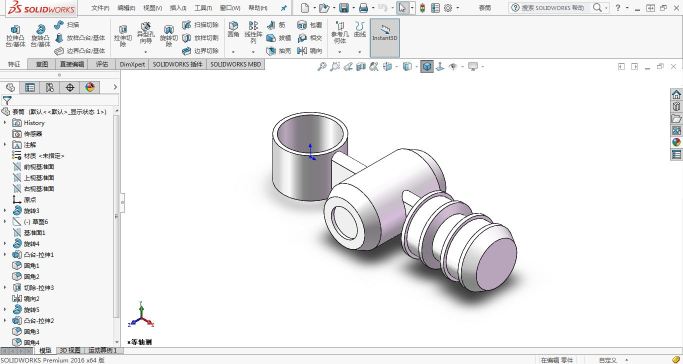Click the Open document icon
The image size is (683, 364).
pyautogui.click(x=324, y=7)
